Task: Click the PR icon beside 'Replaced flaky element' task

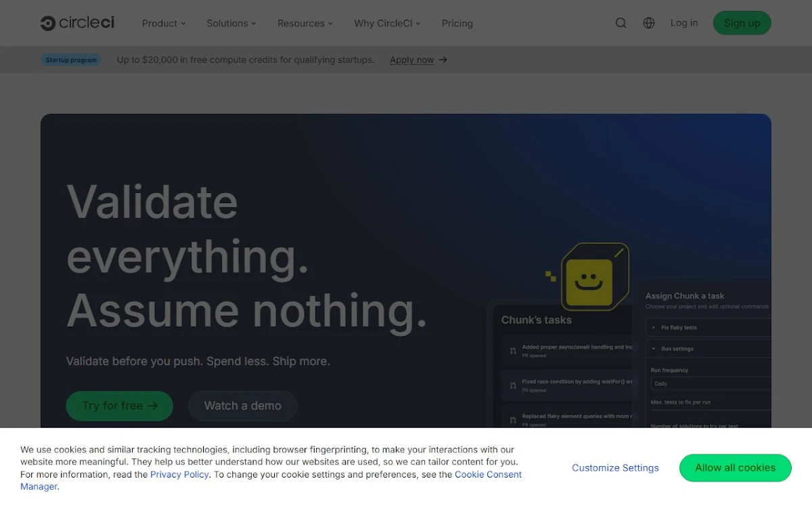Action: [513, 420]
